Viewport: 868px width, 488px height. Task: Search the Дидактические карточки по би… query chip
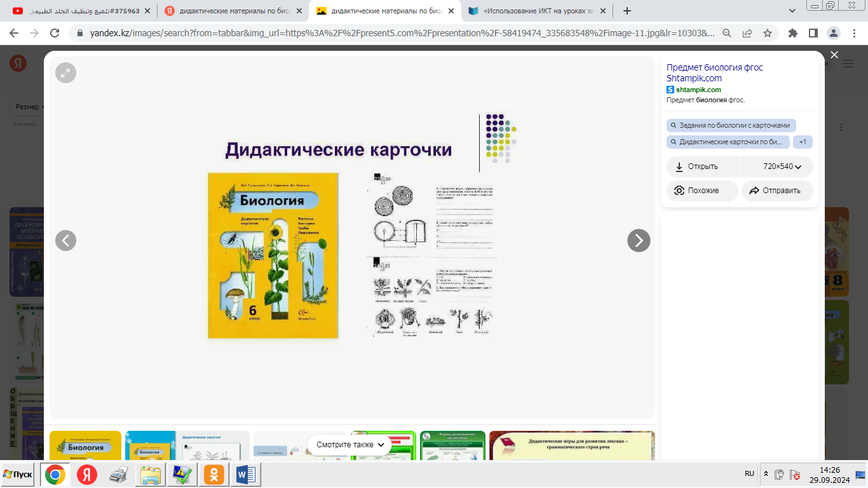(x=728, y=142)
